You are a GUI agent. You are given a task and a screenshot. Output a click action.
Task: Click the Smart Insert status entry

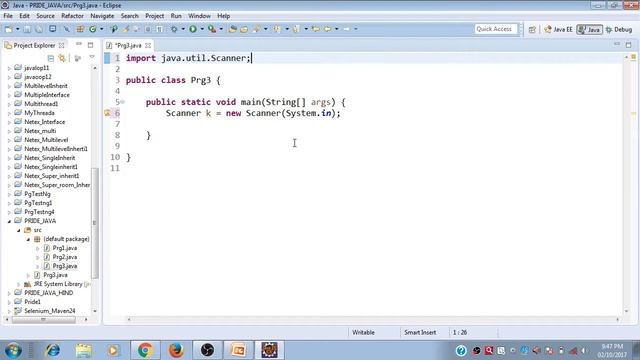tap(420, 333)
